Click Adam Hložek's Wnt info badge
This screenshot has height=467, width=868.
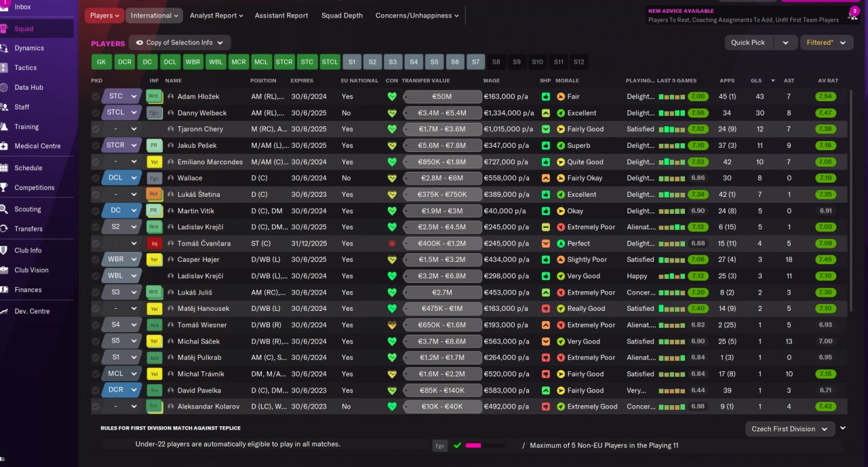click(x=154, y=96)
